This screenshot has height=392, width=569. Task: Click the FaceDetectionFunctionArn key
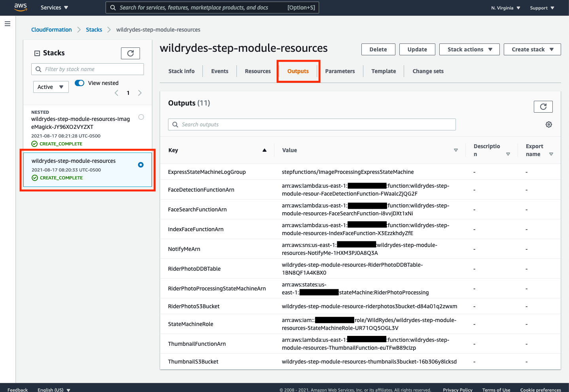tap(201, 190)
